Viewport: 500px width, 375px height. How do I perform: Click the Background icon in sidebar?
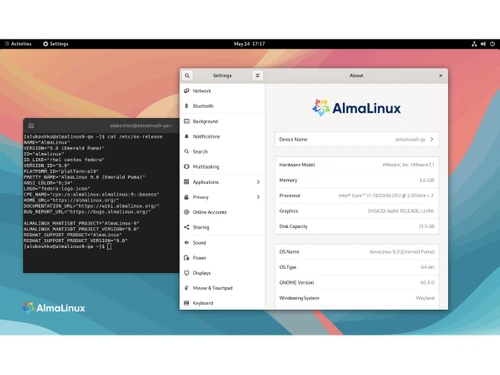click(187, 121)
